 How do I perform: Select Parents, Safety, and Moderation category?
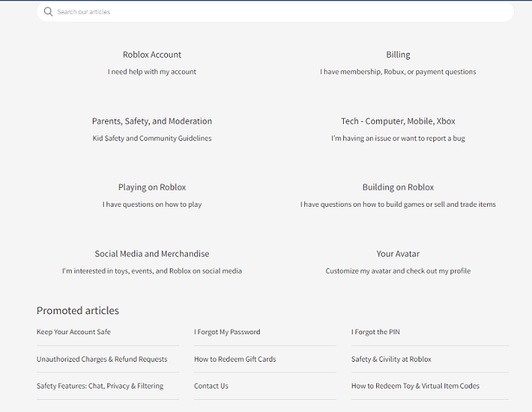point(152,121)
